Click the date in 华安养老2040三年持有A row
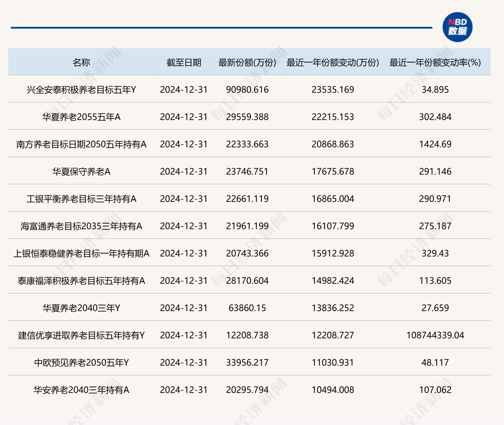Image resolution: width=504 pixels, height=425 pixels. [184, 390]
